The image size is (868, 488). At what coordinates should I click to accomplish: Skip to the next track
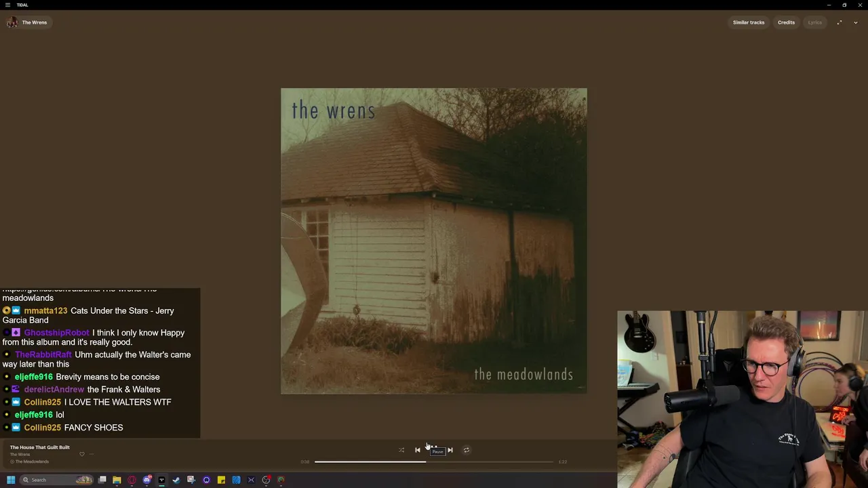[x=450, y=450]
